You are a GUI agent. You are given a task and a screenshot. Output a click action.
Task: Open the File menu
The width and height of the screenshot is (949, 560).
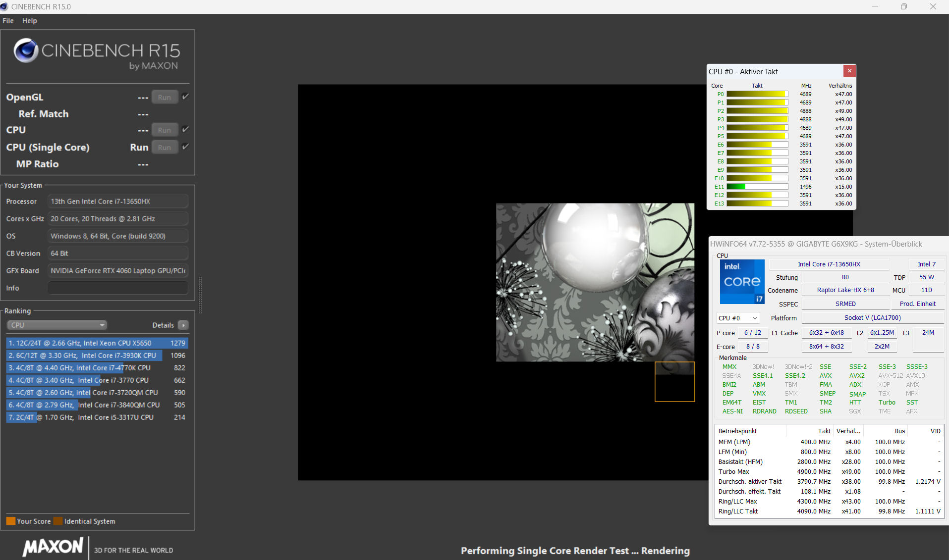tap(8, 21)
